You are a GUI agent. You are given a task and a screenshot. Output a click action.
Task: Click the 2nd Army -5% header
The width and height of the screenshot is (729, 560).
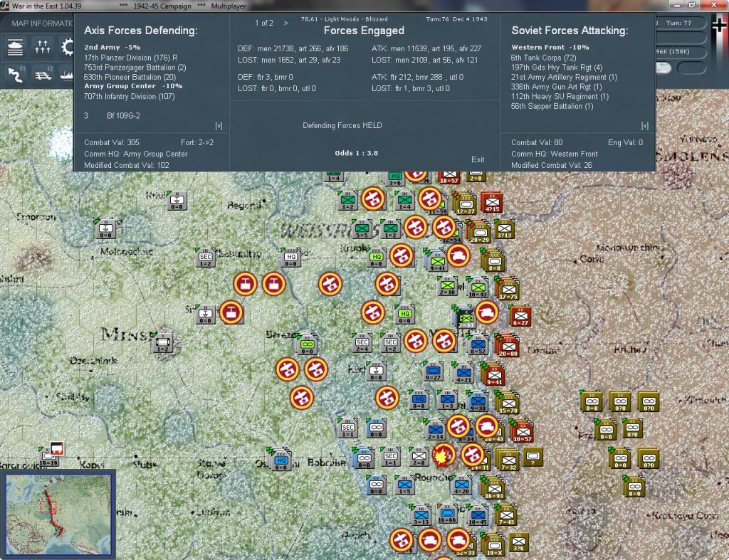click(112, 48)
